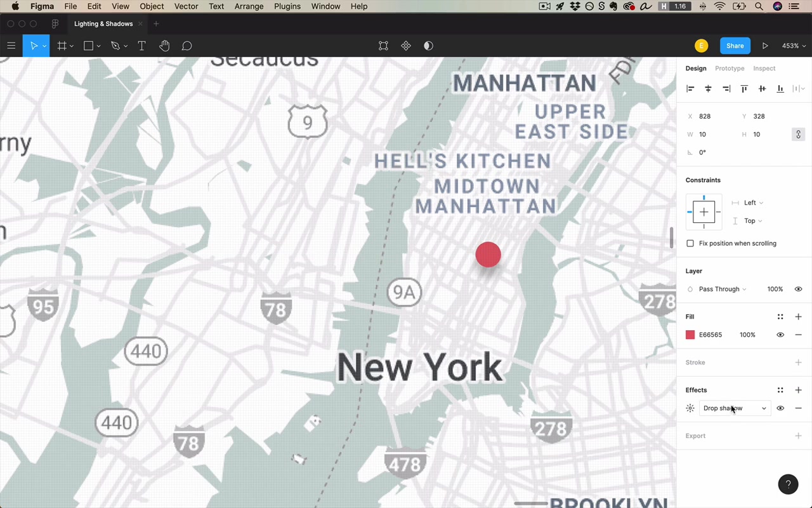Align selection horizontal centers
Viewport: 812px width, 508px height.
coord(708,89)
